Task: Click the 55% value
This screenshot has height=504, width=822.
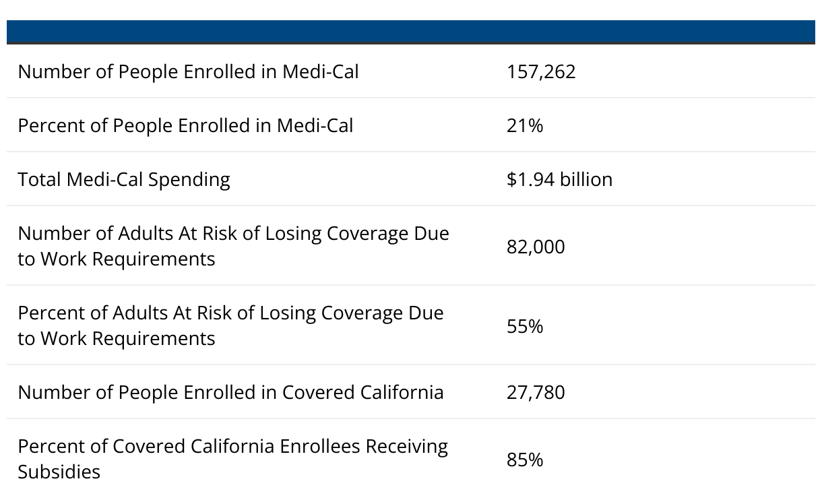Action: (x=525, y=326)
